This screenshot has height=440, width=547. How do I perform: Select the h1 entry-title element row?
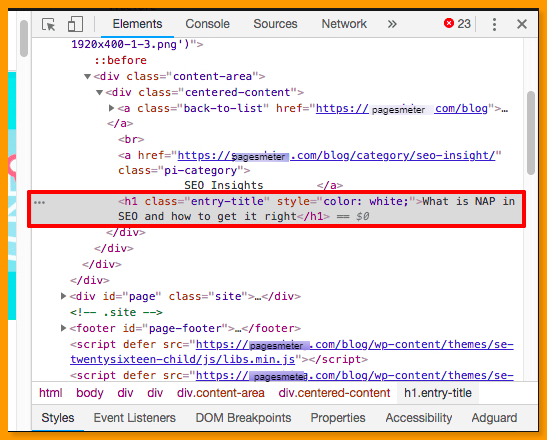[x=276, y=209]
